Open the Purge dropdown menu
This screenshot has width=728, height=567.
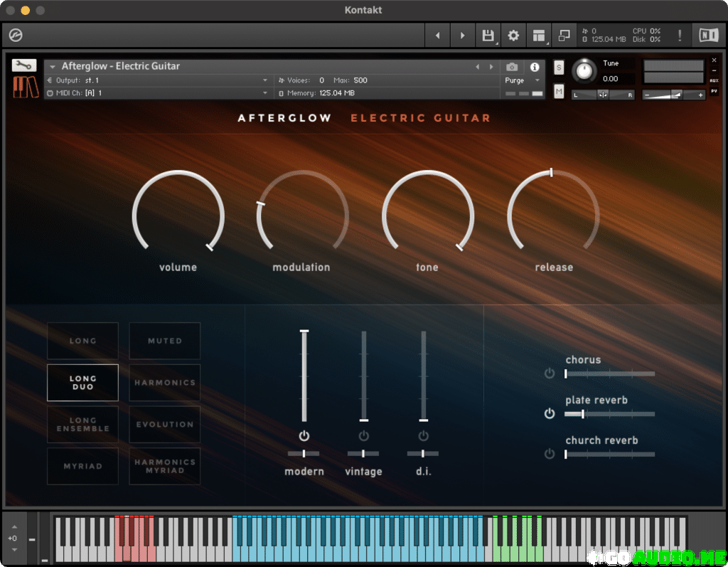522,80
